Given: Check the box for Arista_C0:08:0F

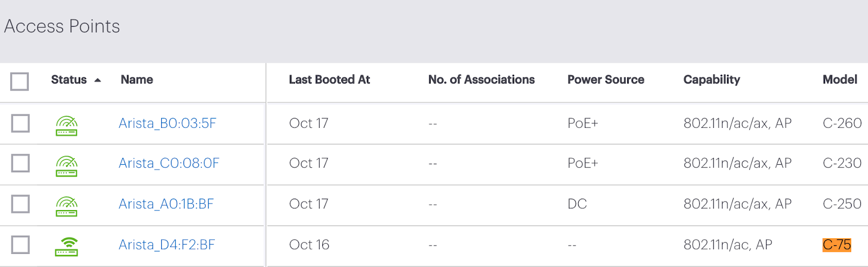Looking at the screenshot, I should pos(21,163).
